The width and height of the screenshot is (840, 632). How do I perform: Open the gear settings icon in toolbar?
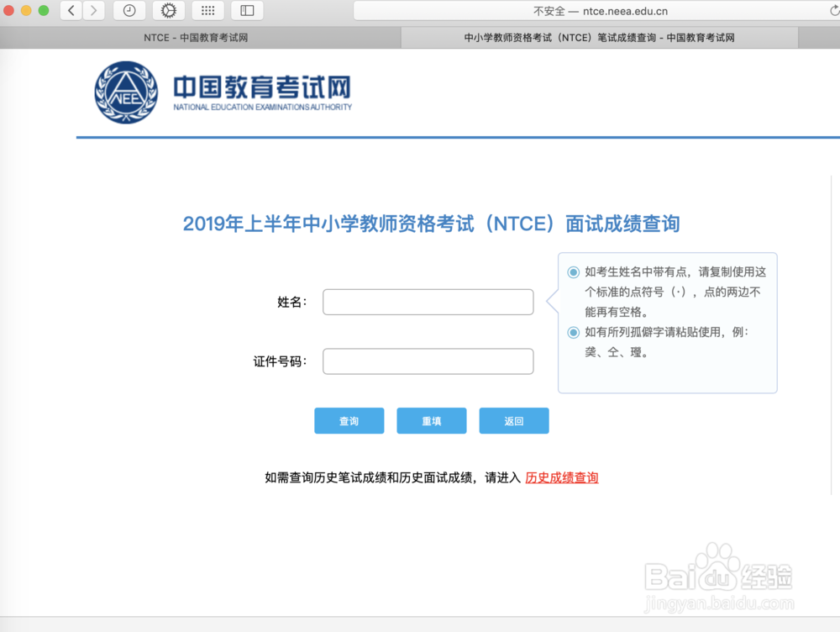tap(168, 10)
